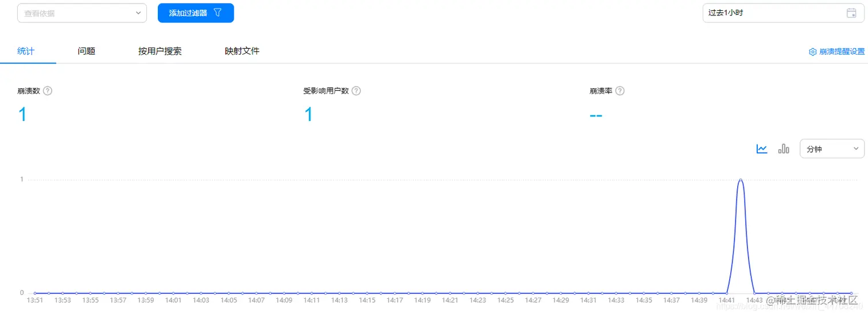Open the 分钟 granularity dropdown
This screenshot has height=316, width=868.
coord(832,149)
